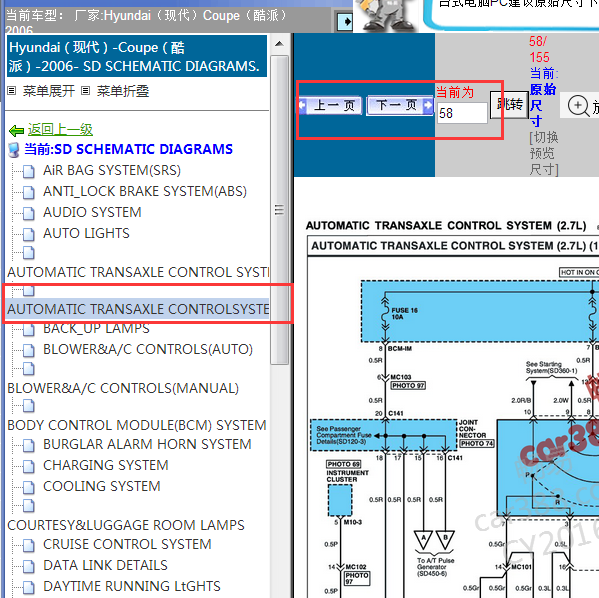The width and height of the screenshot is (599, 598).
Task: Click page icon beside AiR BAG SYSTEM
Action: [x=29, y=172]
